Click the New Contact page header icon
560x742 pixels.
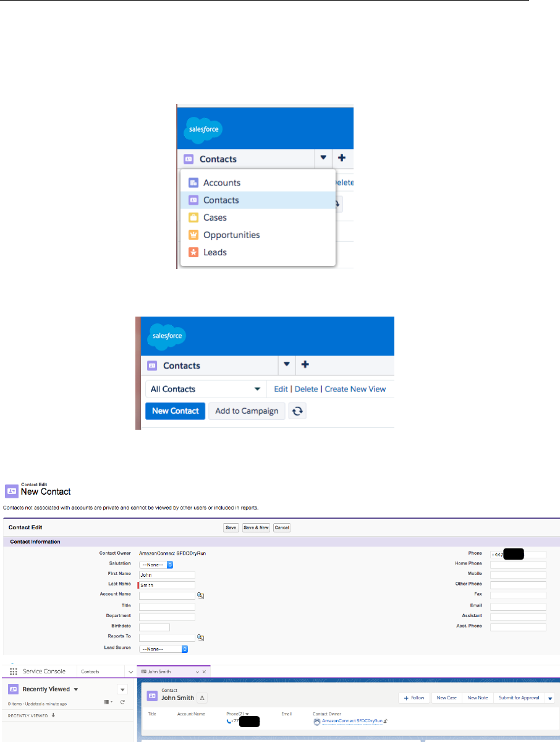point(11,492)
